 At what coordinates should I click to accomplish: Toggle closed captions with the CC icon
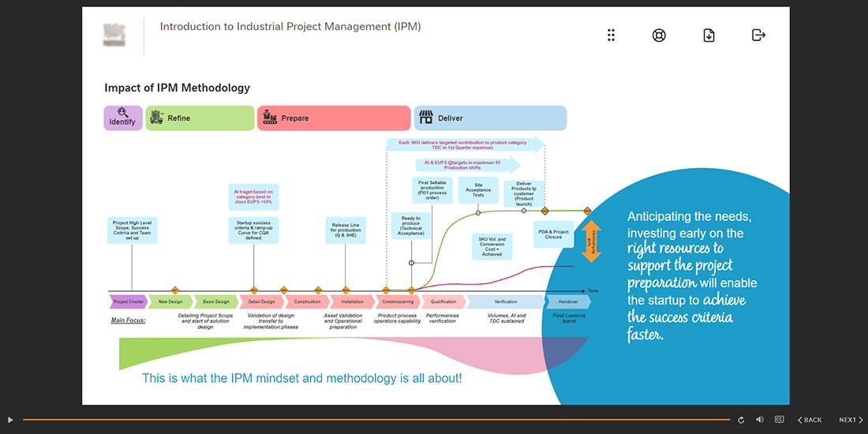pos(779,420)
